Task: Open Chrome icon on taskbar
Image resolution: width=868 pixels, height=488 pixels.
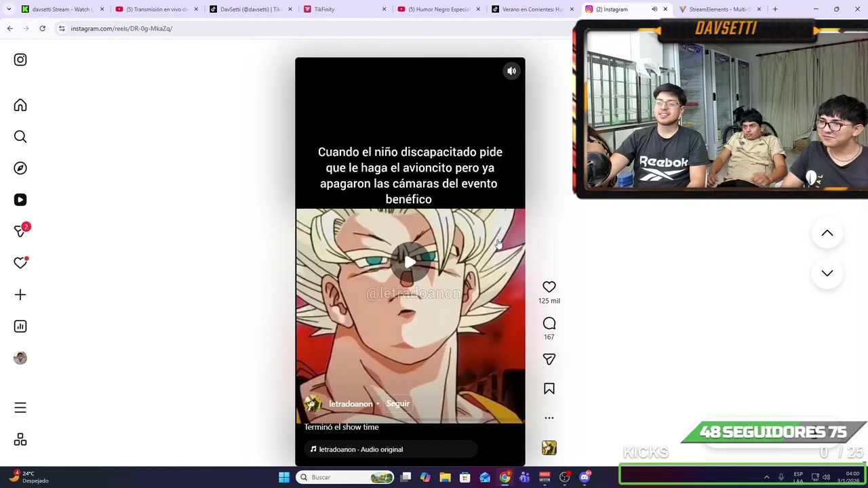Action: (505, 477)
